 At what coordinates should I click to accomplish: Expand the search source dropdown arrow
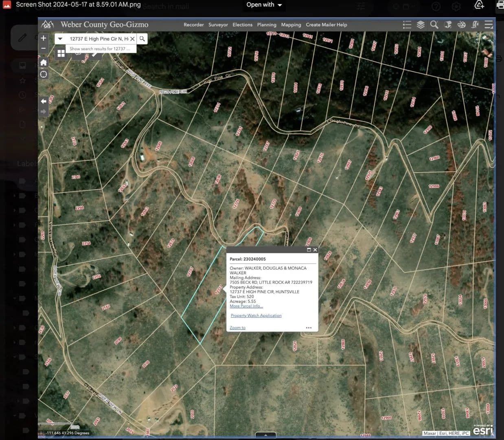click(60, 39)
